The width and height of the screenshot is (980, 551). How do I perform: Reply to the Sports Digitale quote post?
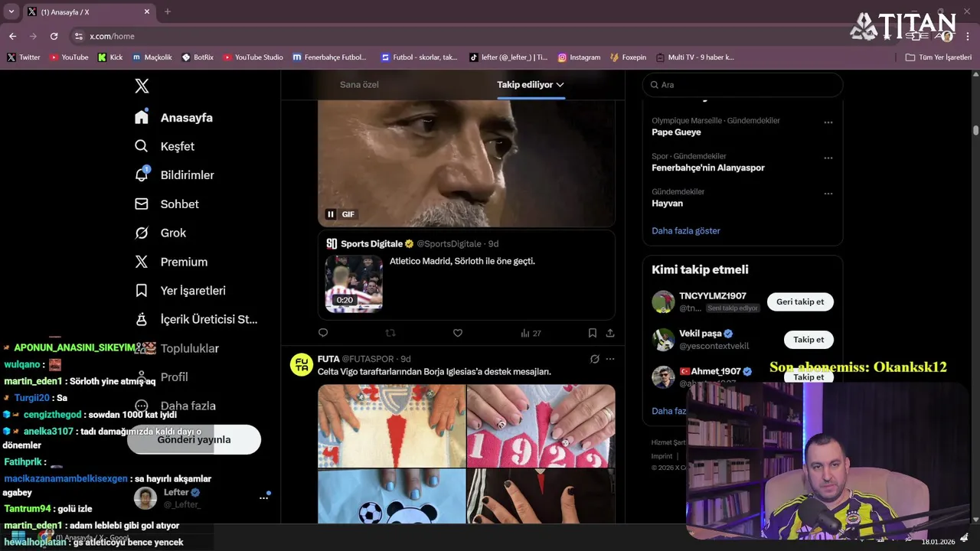[x=323, y=333]
